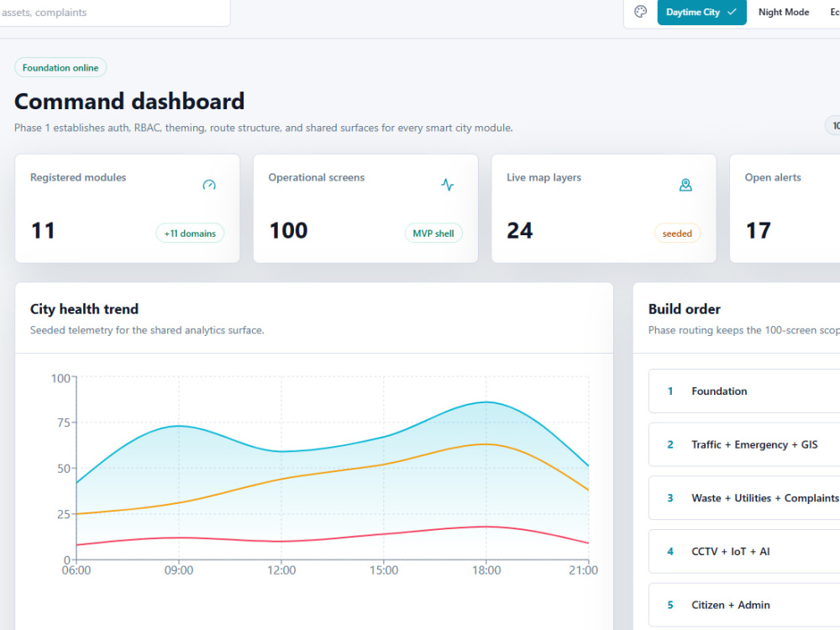Select build step Traffic + Emergency + GIS
The width and height of the screenshot is (840, 630).
coord(744,444)
